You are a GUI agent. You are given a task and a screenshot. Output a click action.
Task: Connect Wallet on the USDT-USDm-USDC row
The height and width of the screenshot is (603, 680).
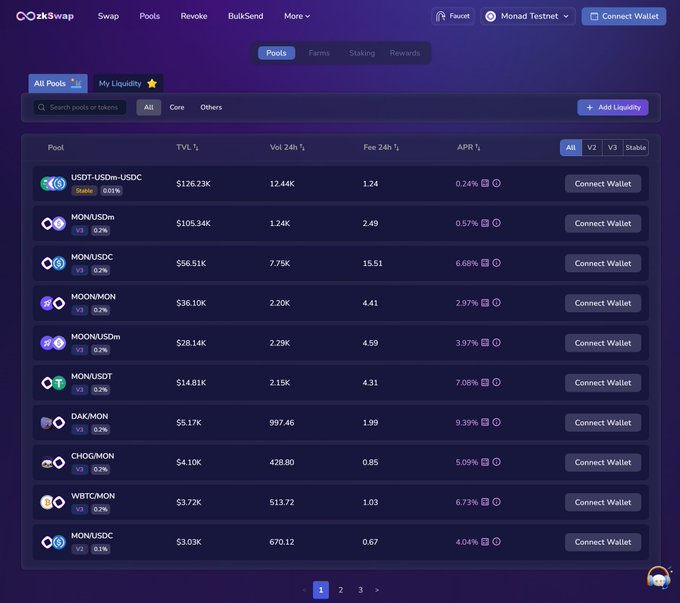pos(603,184)
